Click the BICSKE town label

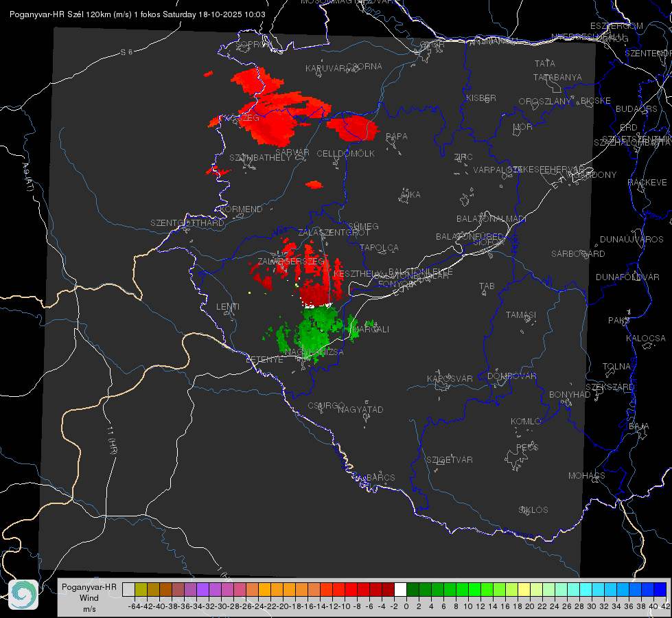[596, 100]
